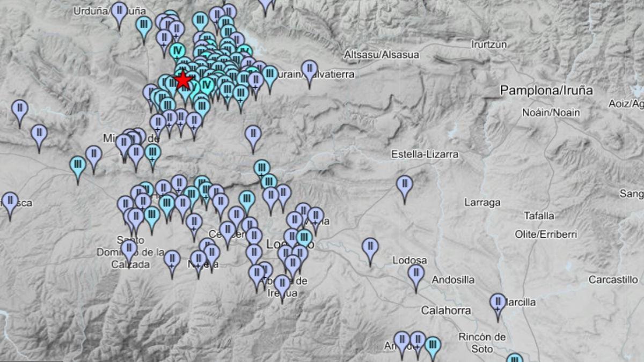Click the II marker next to Marcilla
644x362 pixels.
tap(497, 303)
